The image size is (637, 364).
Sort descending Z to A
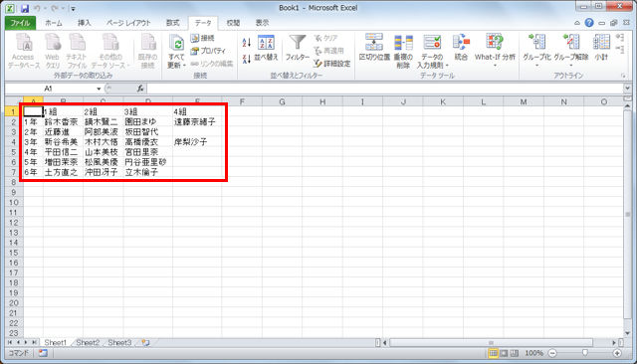[247, 59]
